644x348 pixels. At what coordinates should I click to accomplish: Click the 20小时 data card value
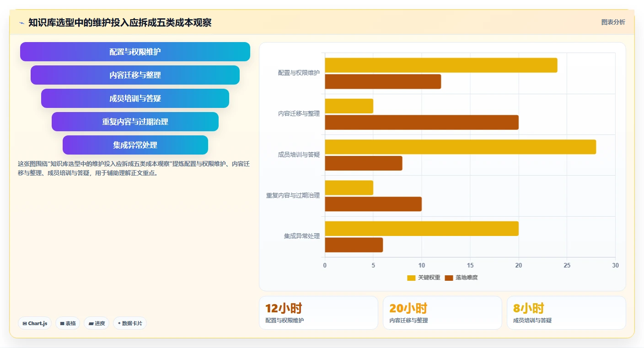[x=408, y=308]
